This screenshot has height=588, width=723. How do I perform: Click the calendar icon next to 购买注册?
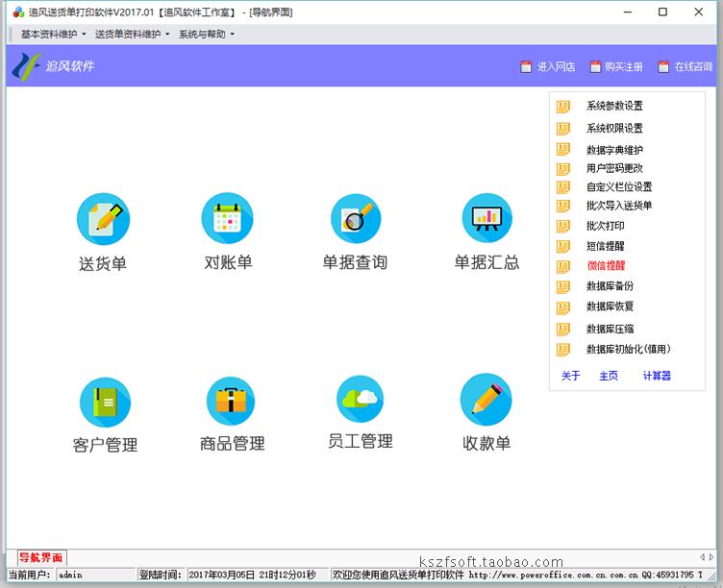coord(595,67)
